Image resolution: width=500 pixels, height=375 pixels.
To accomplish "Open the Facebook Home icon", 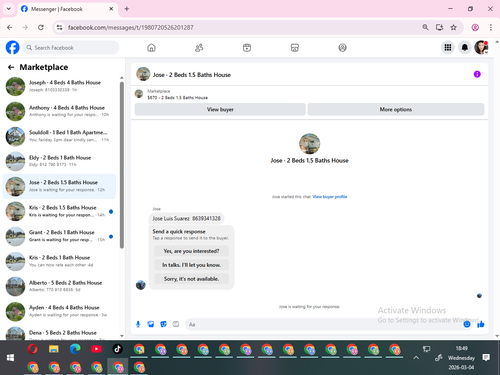I will click(x=151, y=48).
